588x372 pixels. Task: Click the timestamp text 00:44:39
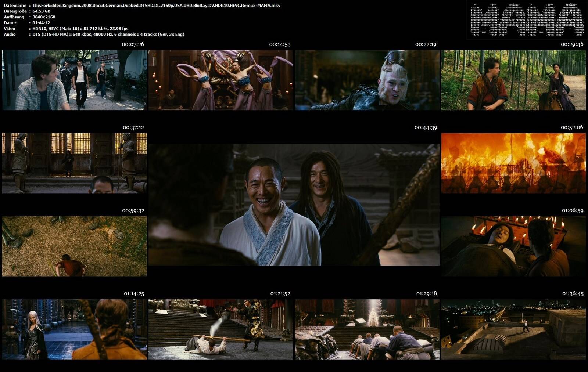[426, 127]
